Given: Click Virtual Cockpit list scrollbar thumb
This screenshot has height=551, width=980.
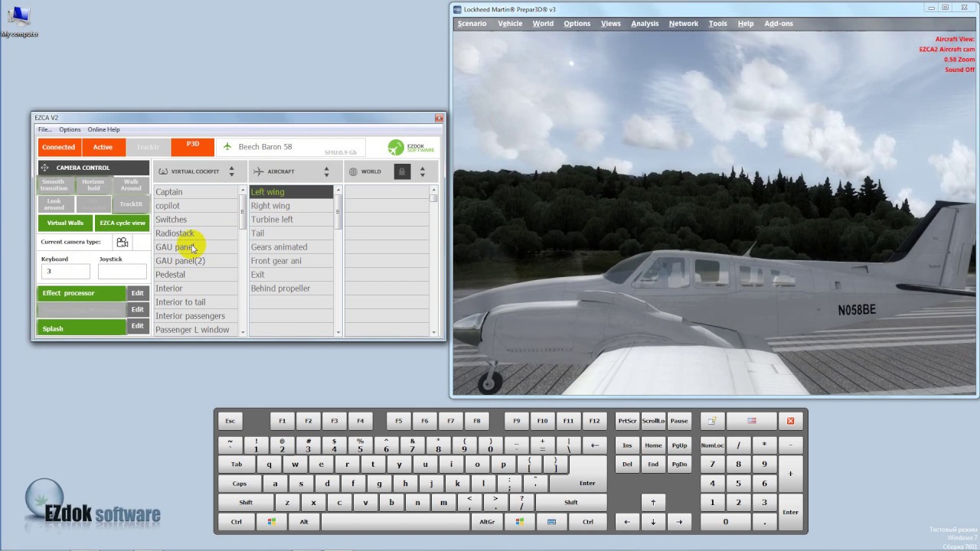Looking at the screenshot, I should coord(243,211).
